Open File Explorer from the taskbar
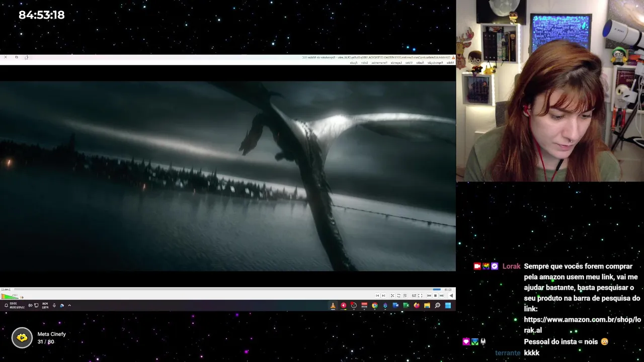644x362 pixels. pyautogui.click(x=427, y=305)
